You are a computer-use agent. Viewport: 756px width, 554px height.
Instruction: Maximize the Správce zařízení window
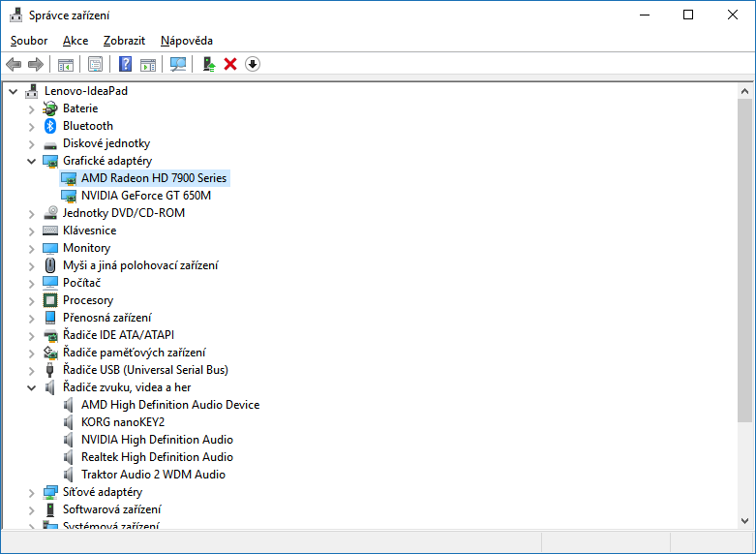pyautogui.click(x=688, y=15)
